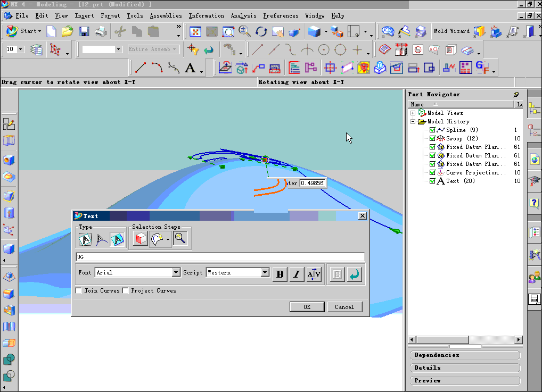The width and height of the screenshot is (542, 392).
Task: Open the Script dropdown showing Western
Action: 265,272
